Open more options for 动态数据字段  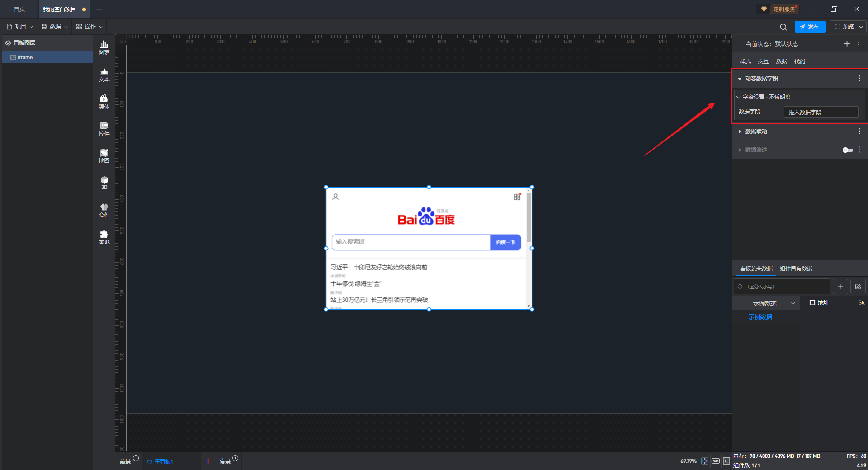tap(859, 78)
